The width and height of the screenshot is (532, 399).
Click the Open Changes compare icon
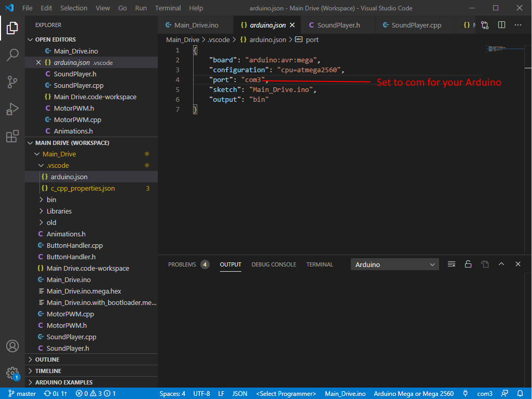485,25
